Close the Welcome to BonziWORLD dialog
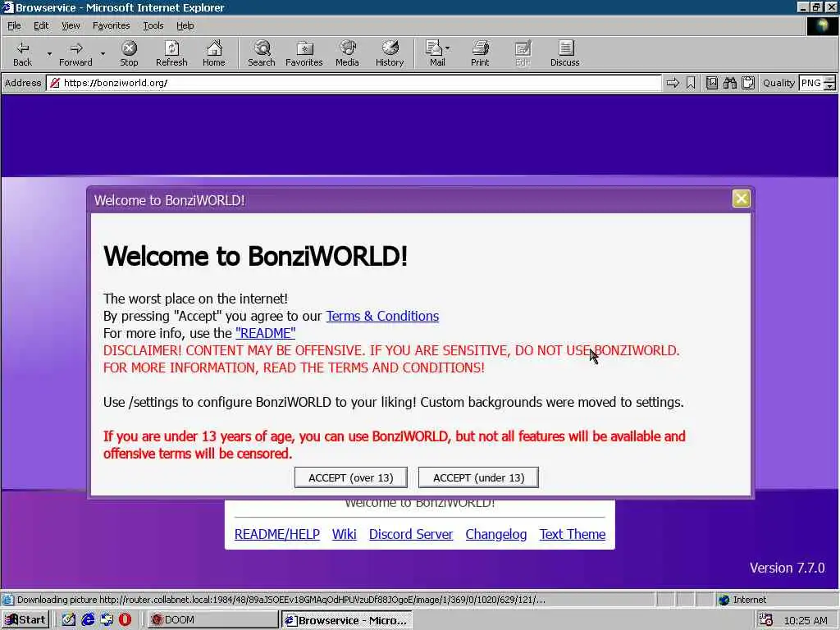840x630 pixels. point(741,199)
